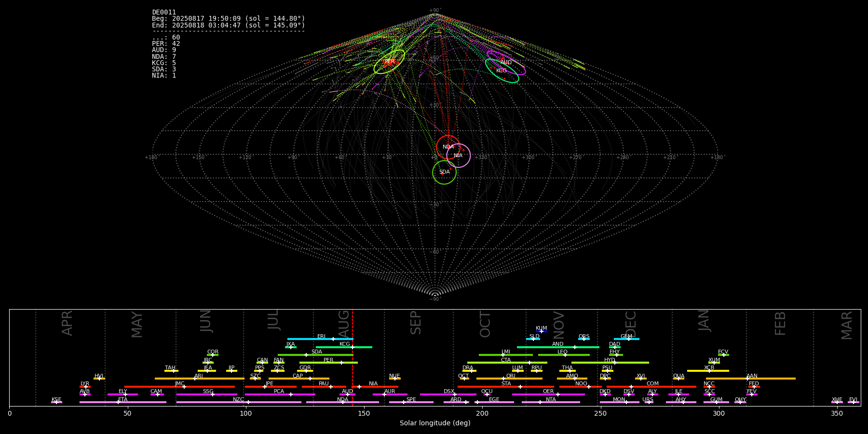
Task: Click the 'AUD: 9' legend entry
Action: point(164,50)
